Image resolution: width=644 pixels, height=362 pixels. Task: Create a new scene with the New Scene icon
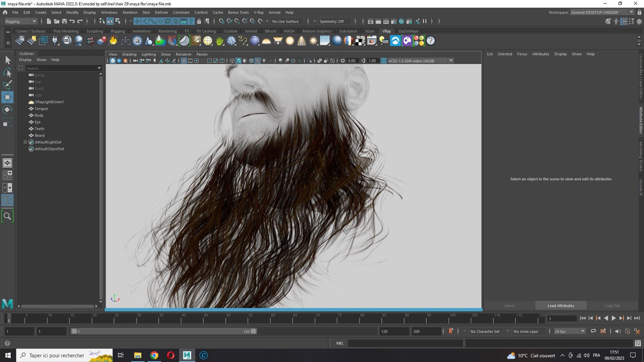(49, 21)
